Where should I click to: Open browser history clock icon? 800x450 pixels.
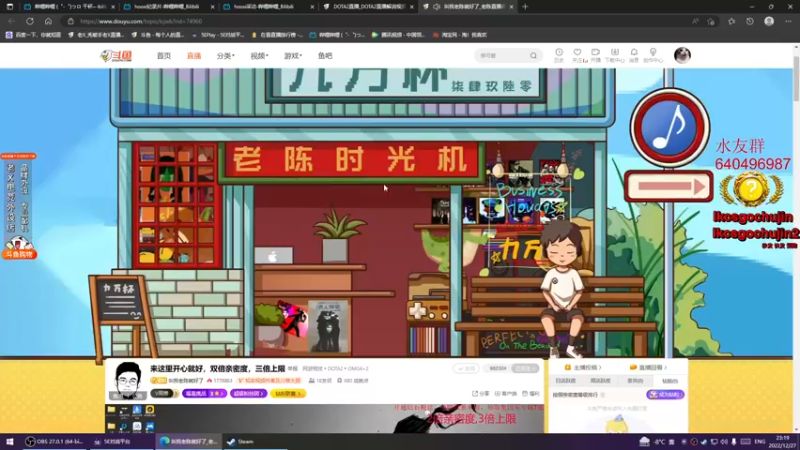pyautogui.click(x=750, y=21)
